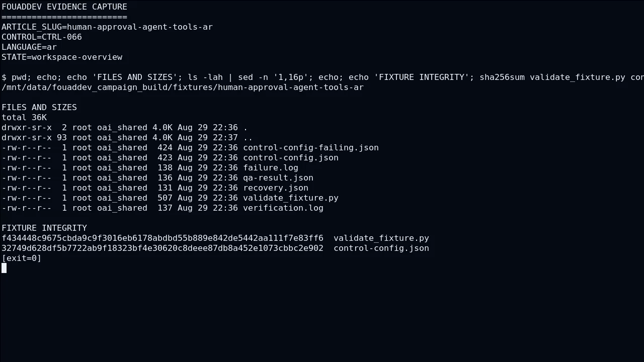The height and width of the screenshot is (362, 644).
Task: Click the [exit=0] status text
Action: pyautogui.click(x=22, y=258)
